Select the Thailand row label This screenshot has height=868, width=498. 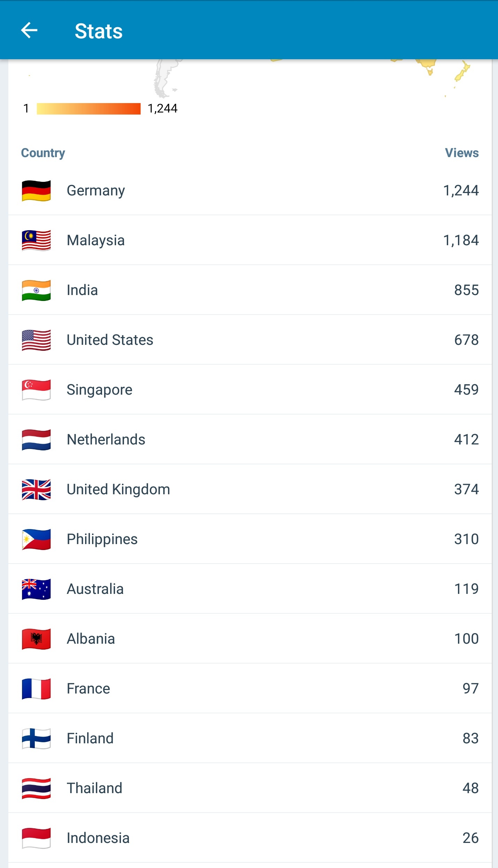click(x=94, y=788)
